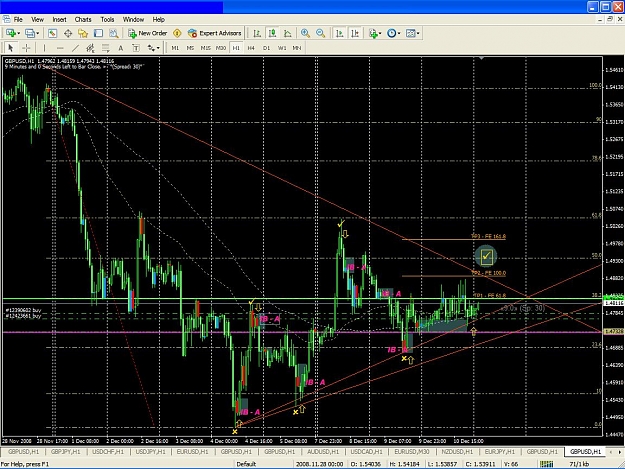Open the Charts menu
625x469 pixels.
point(83,20)
